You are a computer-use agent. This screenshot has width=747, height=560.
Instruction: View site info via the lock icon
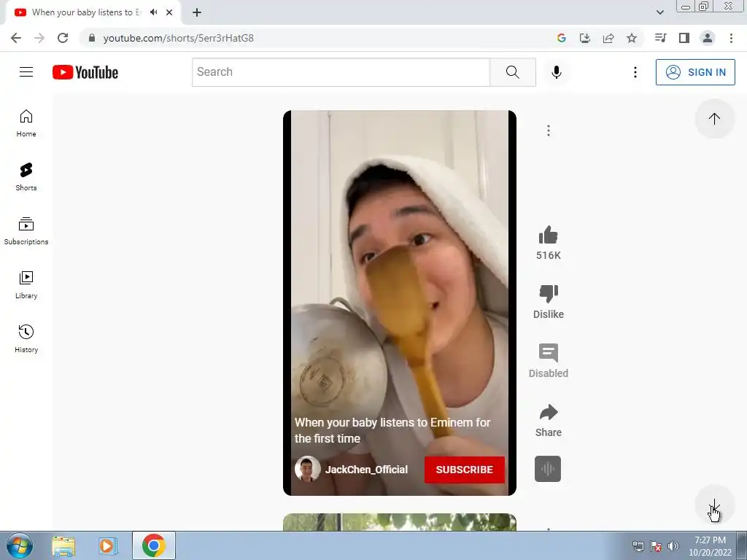click(92, 38)
